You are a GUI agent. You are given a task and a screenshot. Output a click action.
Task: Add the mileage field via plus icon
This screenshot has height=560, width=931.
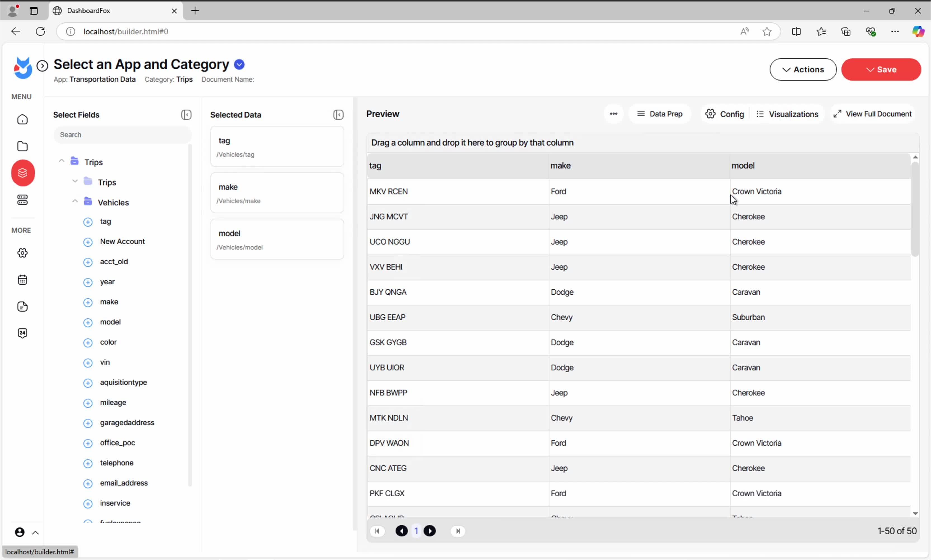coord(88,403)
